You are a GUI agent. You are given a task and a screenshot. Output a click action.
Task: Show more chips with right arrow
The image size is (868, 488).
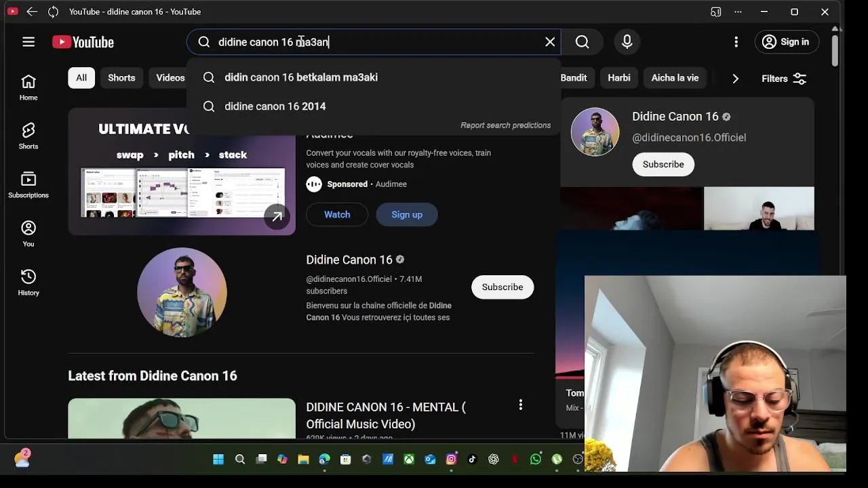(736, 79)
